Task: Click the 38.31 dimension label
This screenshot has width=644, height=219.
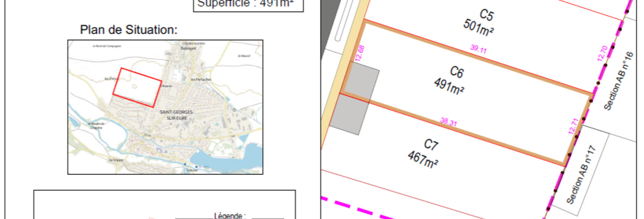Action: (x=449, y=122)
